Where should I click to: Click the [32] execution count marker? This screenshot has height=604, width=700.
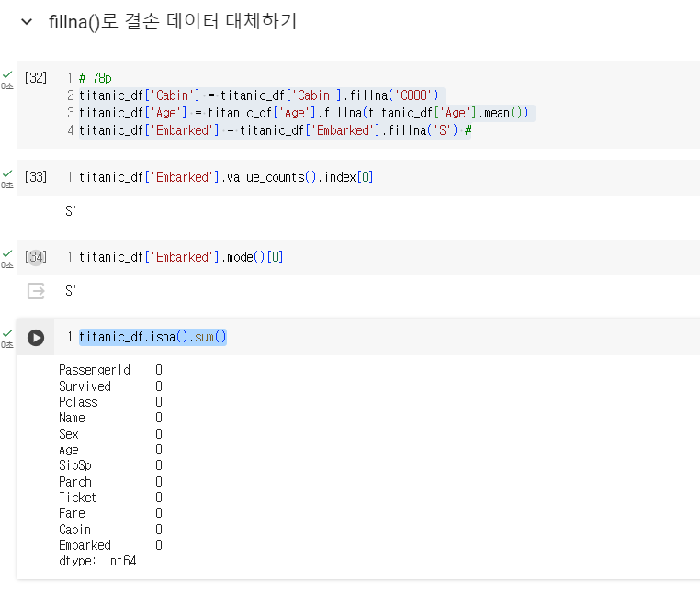click(x=36, y=78)
